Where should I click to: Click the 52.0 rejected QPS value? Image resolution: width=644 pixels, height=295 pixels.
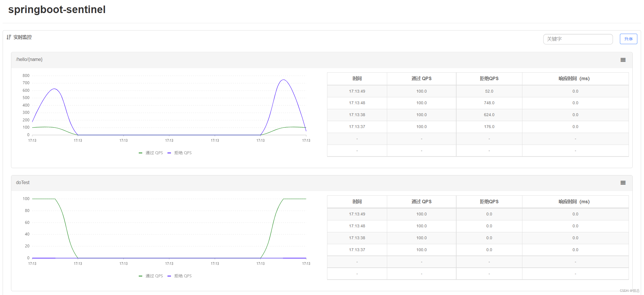[489, 91]
